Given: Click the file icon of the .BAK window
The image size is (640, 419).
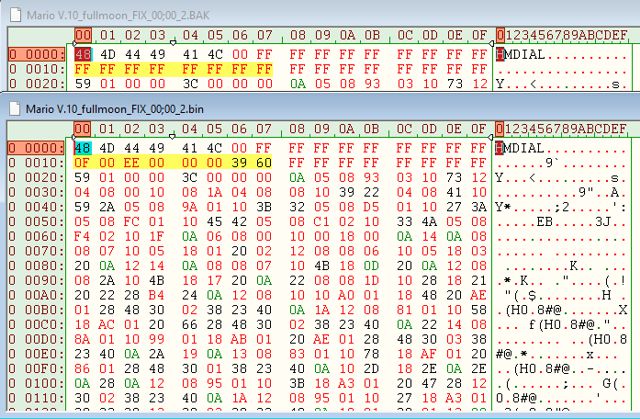Looking at the screenshot, I should pyautogui.click(x=15, y=15).
